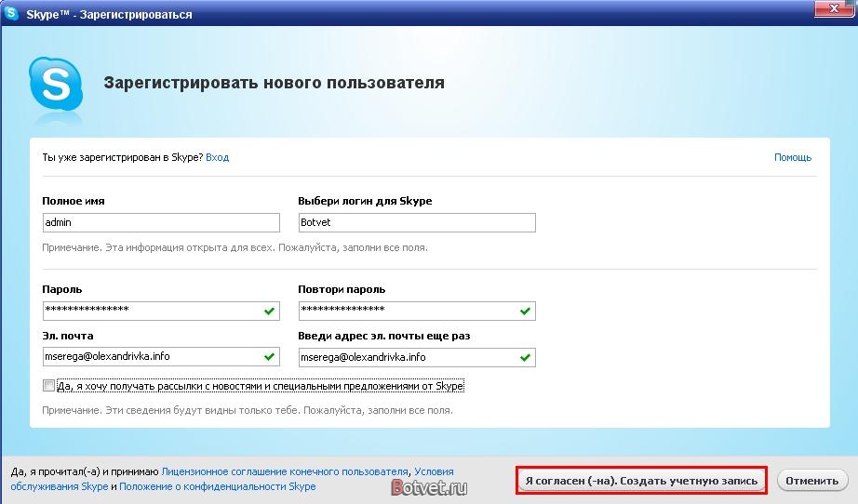This screenshot has height=504, width=858.
Task: Click the Выбери логин для Skype label
Action: [365, 201]
